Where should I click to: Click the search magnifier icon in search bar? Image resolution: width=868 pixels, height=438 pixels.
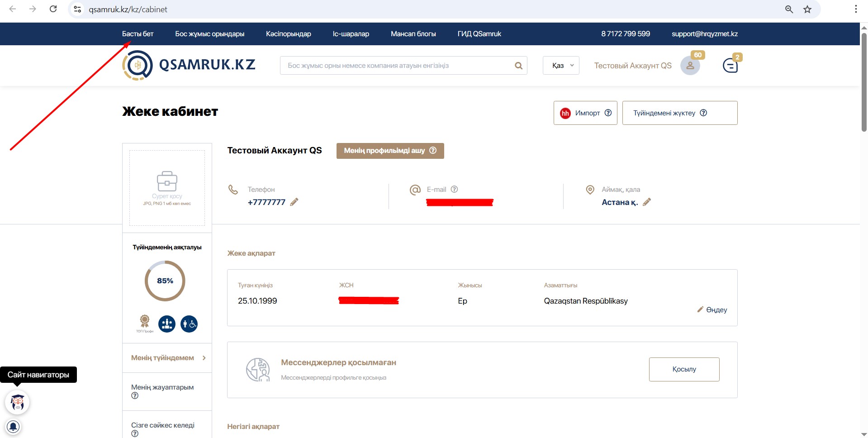coord(518,66)
